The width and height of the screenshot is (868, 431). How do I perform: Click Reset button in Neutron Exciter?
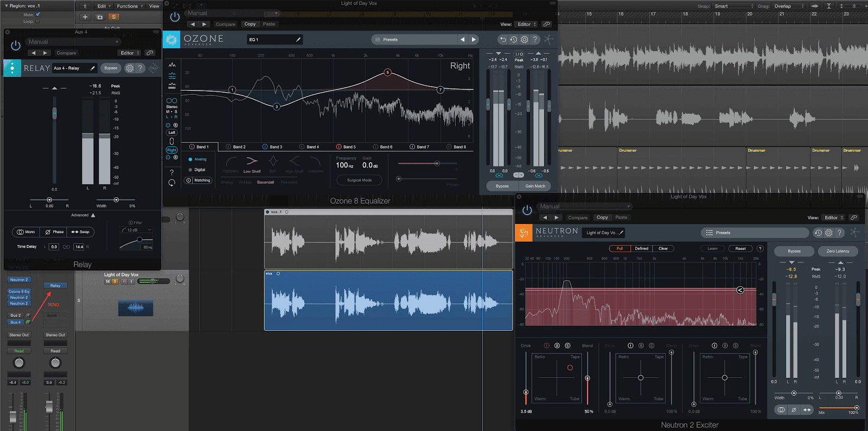tap(741, 249)
